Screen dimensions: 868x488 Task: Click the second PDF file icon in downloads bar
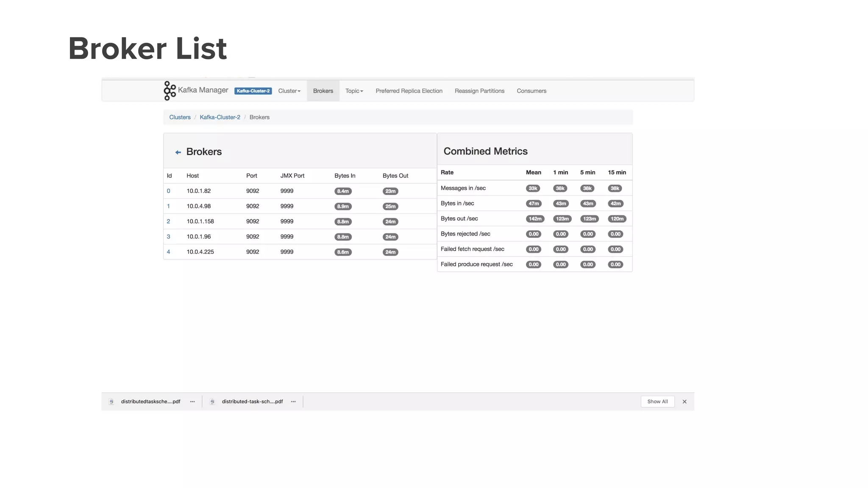click(212, 402)
